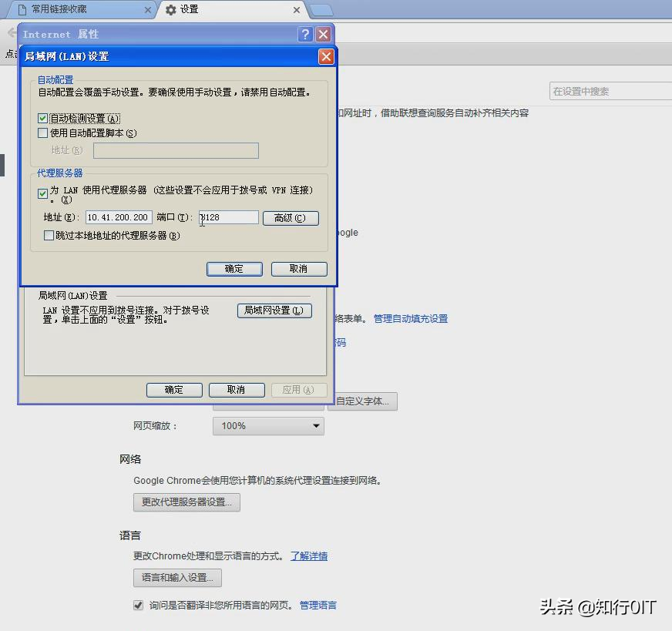Open the 网页缩放 100% dropdown

(x=268, y=425)
